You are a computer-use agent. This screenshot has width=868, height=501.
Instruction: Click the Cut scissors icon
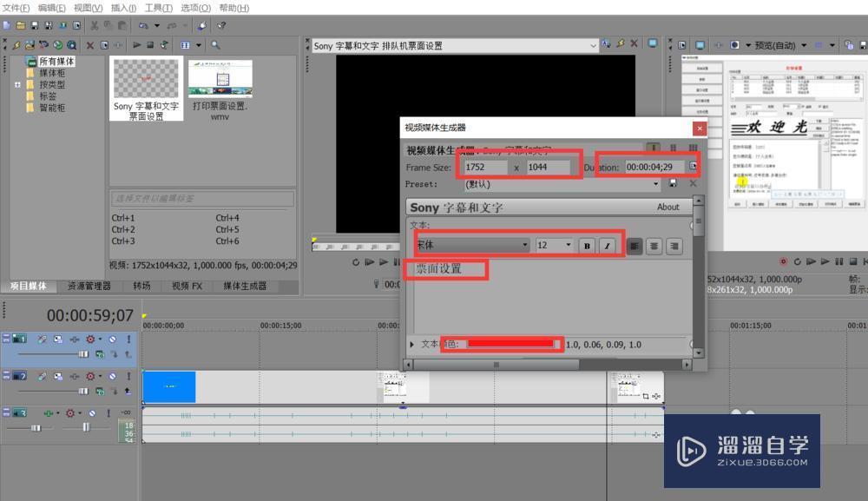tap(94, 25)
